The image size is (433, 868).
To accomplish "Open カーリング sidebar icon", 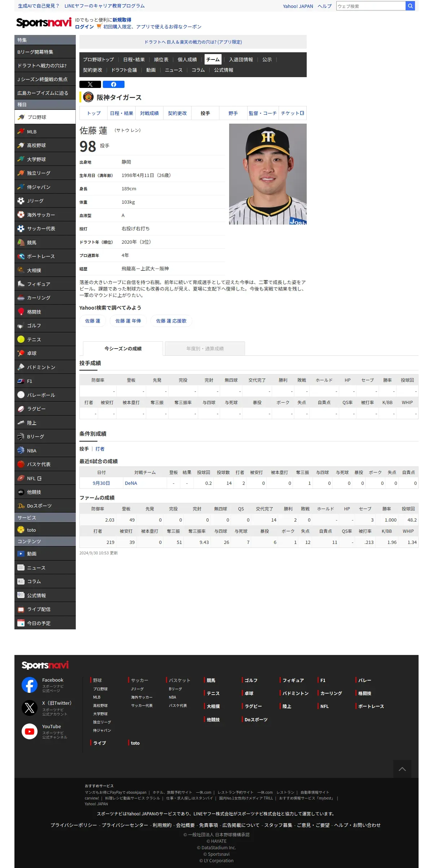I will [x=21, y=298].
